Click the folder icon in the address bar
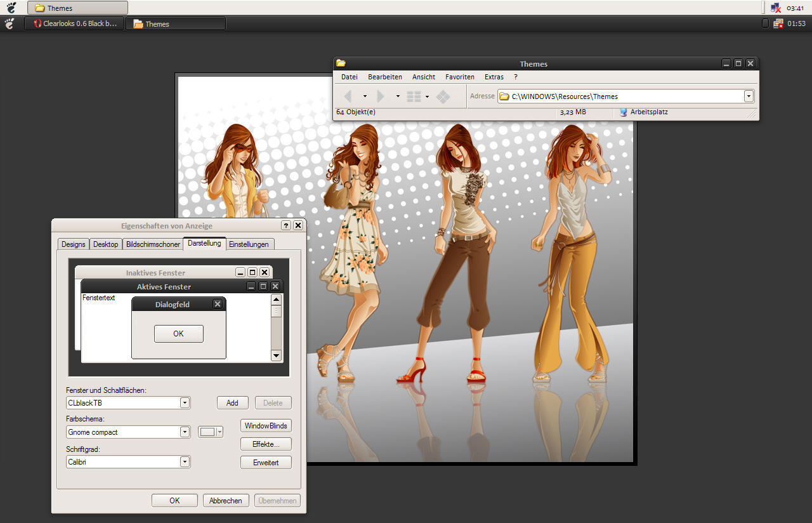812x523 pixels. pos(504,96)
